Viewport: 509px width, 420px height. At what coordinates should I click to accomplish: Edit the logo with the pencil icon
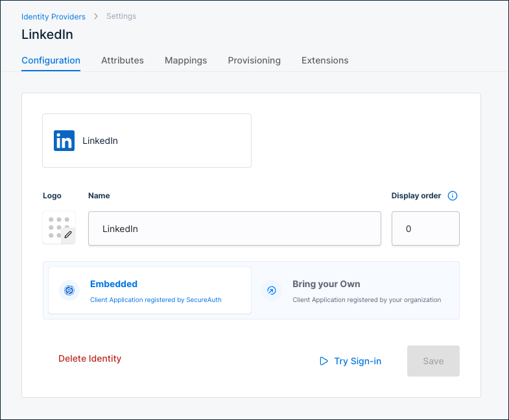pos(68,235)
